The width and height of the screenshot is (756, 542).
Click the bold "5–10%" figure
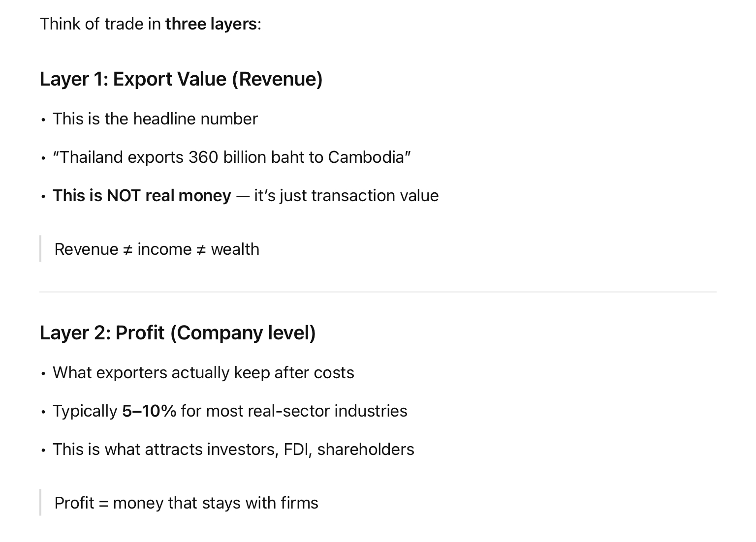pyautogui.click(x=149, y=411)
